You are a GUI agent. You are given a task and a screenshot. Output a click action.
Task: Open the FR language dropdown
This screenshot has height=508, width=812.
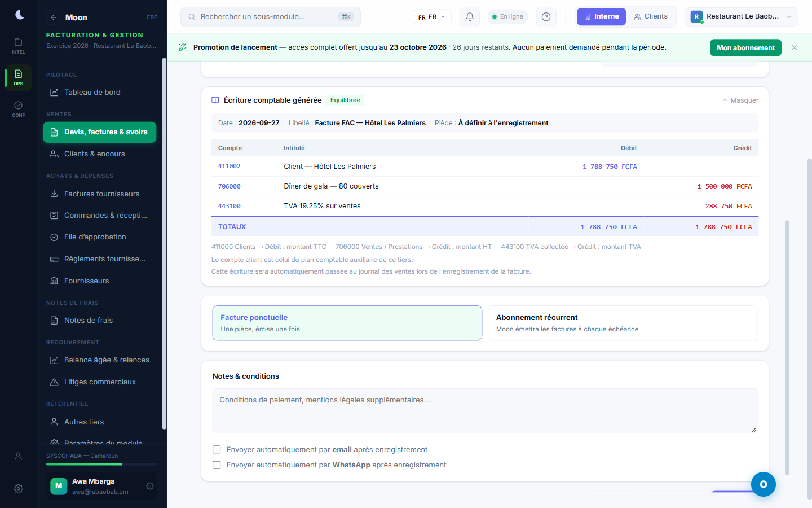click(432, 17)
